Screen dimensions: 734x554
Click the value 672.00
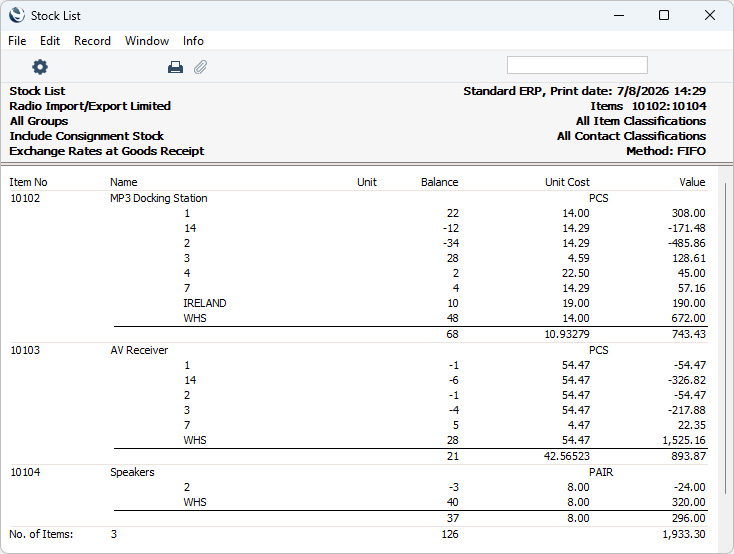(689, 318)
